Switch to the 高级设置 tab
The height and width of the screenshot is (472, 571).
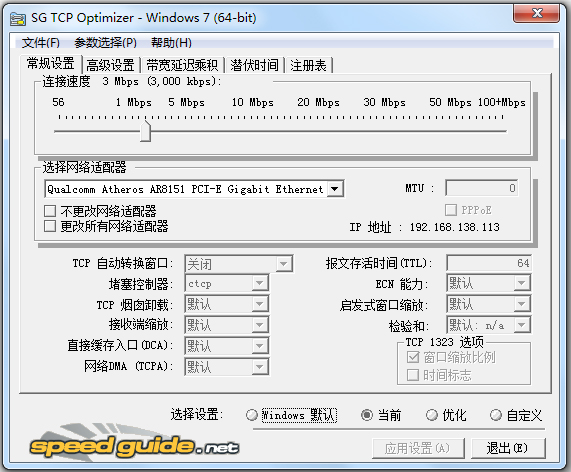pos(110,66)
